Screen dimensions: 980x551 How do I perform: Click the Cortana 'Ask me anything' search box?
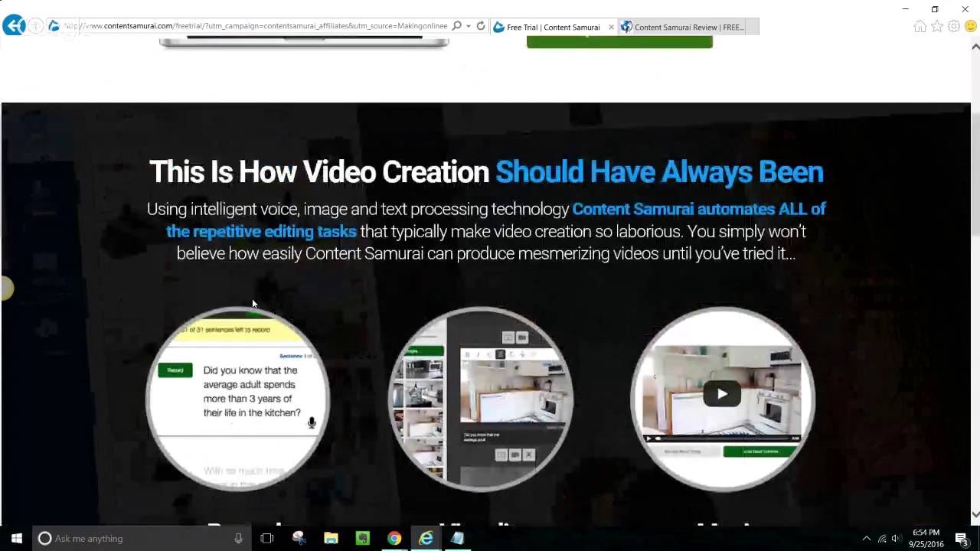point(141,539)
